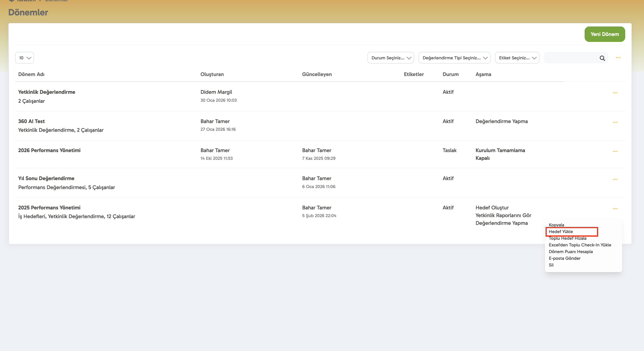Expand the Etiket Seçiniz filter

coord(517,58)
